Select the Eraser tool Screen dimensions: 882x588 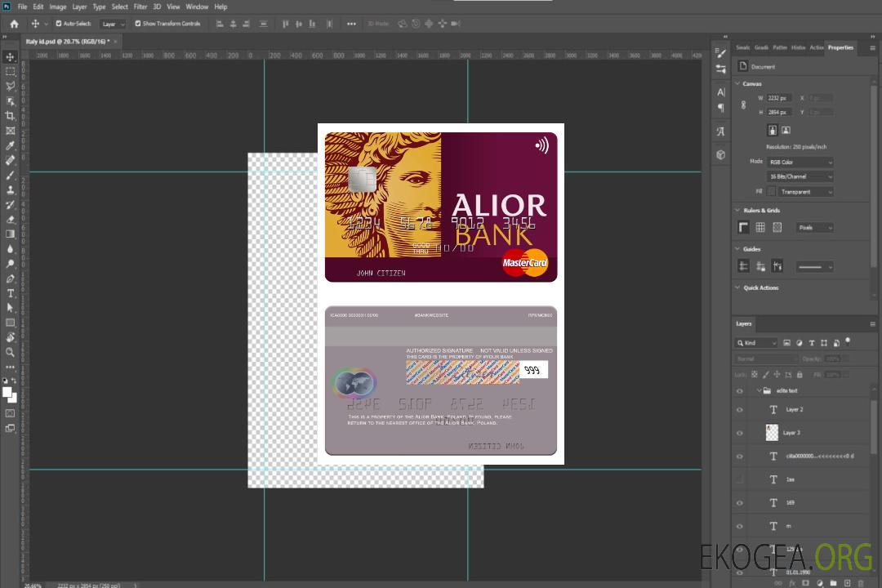[x=10, y=220]
